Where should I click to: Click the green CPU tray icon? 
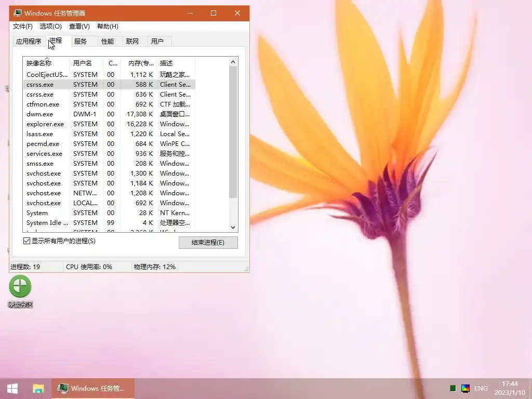point(453,389)
